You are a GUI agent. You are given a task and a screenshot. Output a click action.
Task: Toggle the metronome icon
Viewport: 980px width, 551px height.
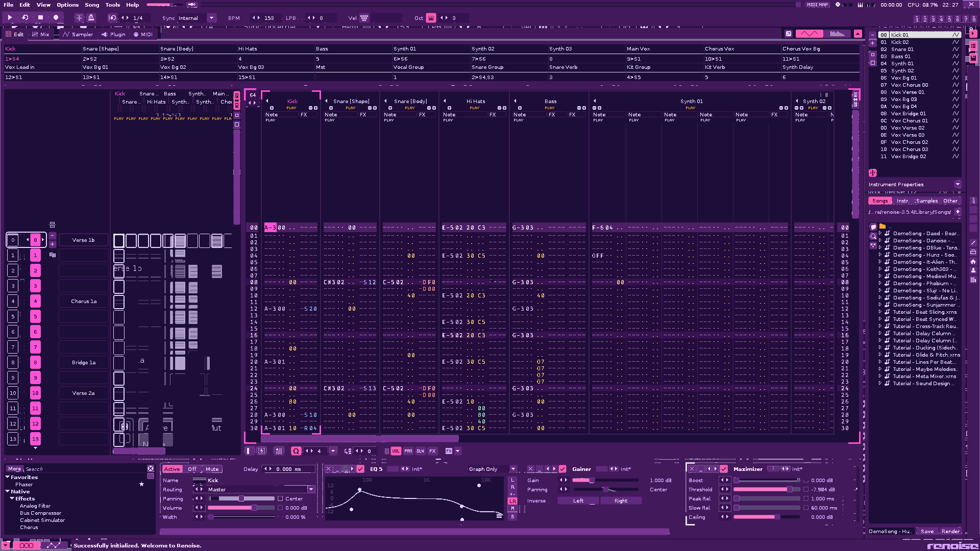(91, 18)
